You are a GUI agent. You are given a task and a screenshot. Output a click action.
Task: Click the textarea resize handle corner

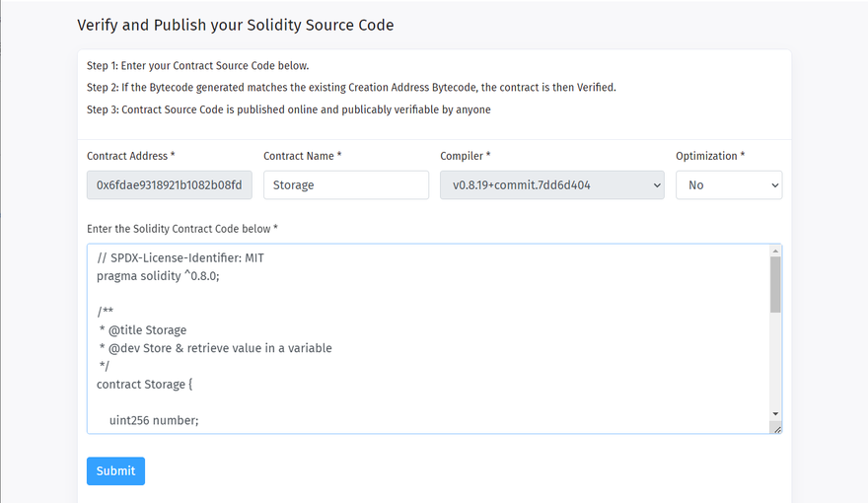coord(776,428)
